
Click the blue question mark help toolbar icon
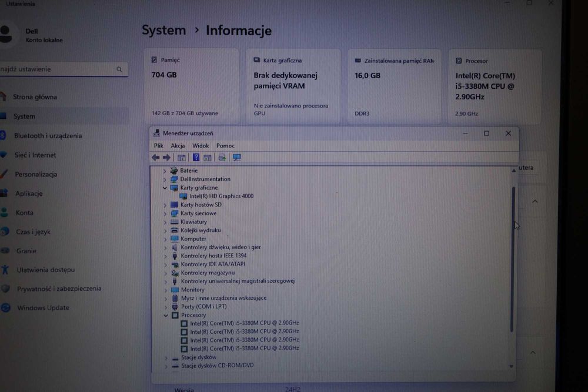pos(196,158)
